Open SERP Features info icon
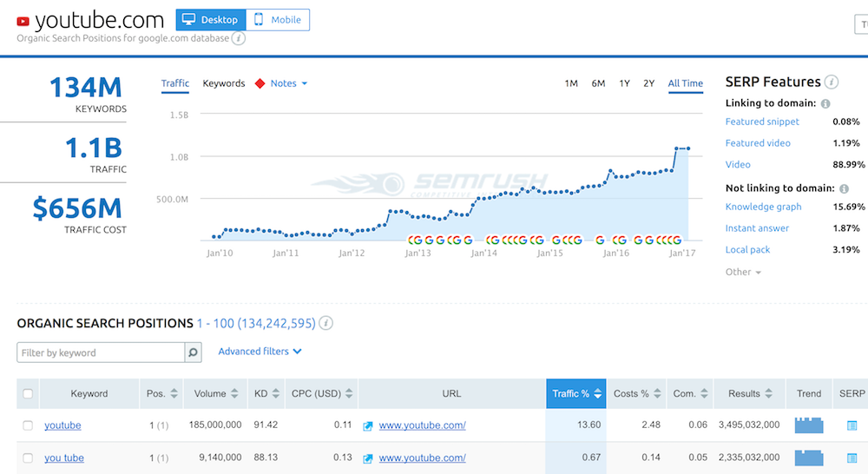The image size is (868, 474). [x=831, y=82]
